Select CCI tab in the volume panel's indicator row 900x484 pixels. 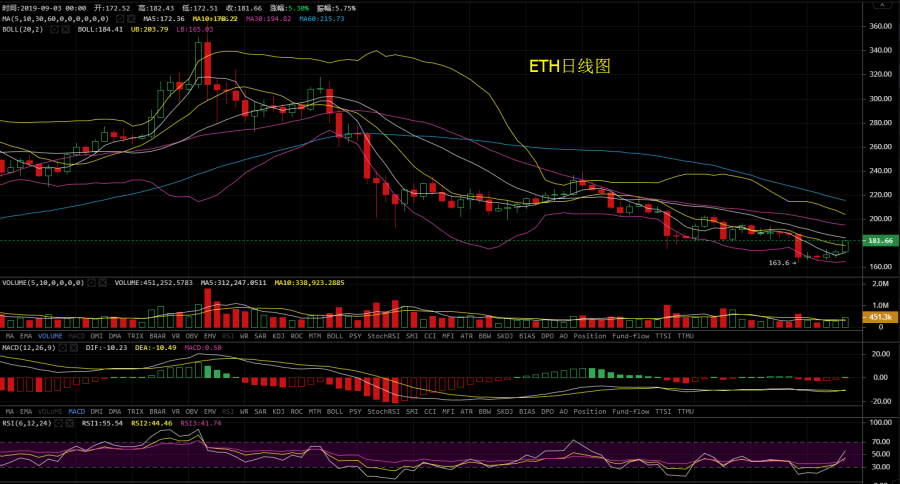[430, 336]
